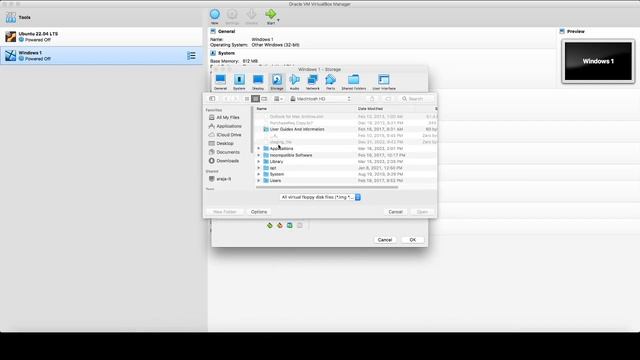Open the item arrangement dropdown

point(278,99)
